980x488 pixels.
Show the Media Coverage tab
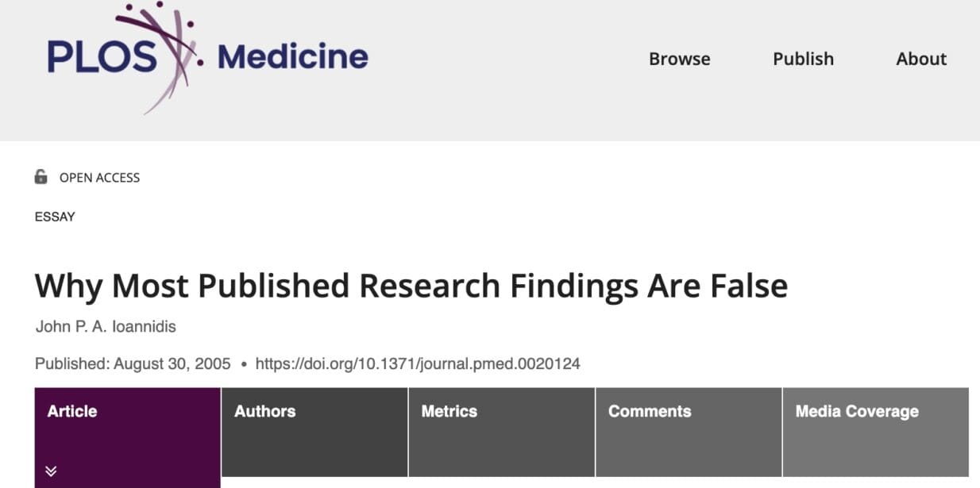[x=857, y=411]
